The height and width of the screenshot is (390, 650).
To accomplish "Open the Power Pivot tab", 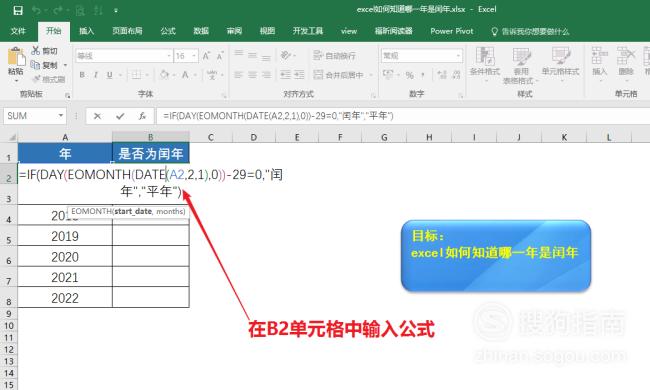I will pos(451,31).
